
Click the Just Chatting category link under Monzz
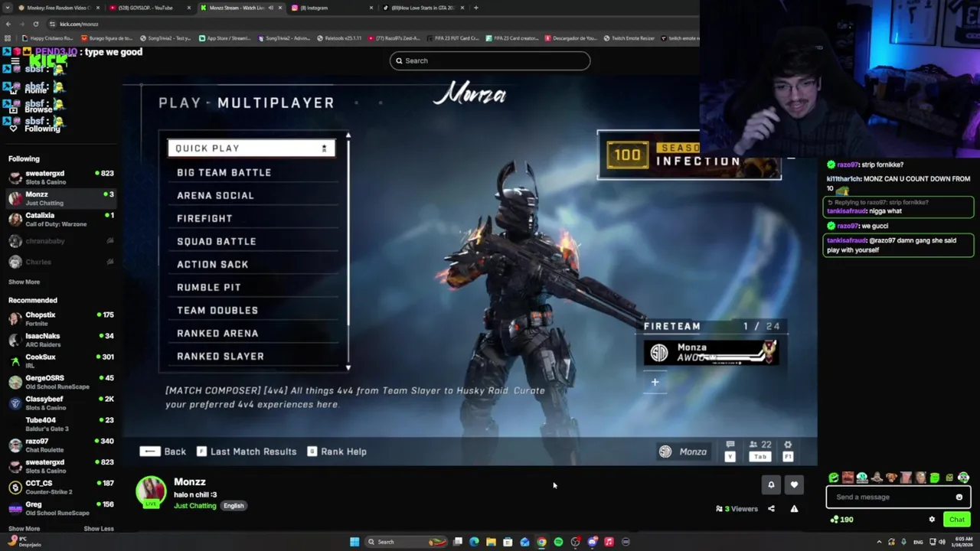(194, 506)
